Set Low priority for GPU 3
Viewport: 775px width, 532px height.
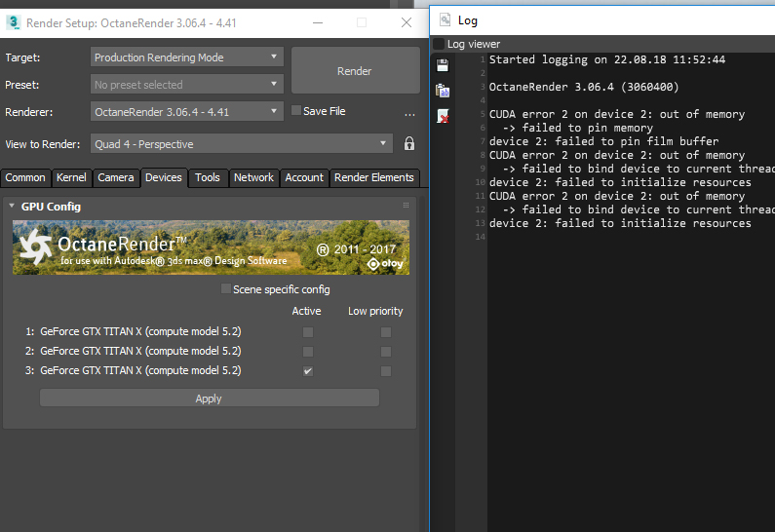tap(386, 371)
